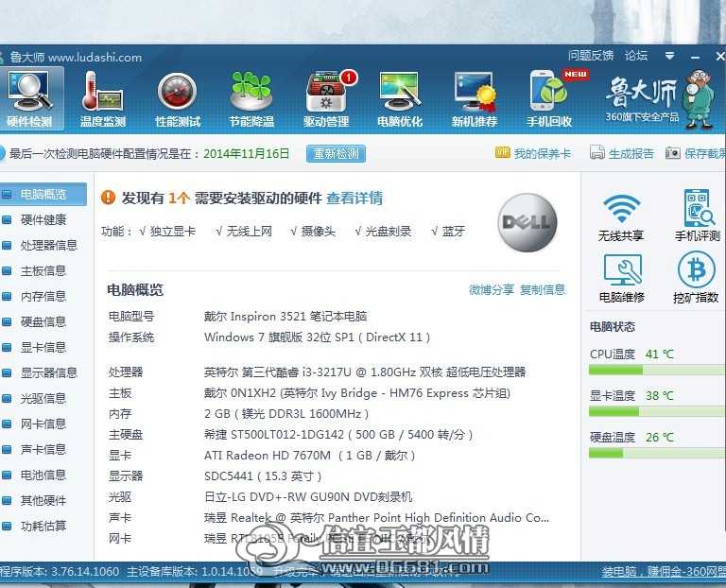The height and width of the screenshot is (588, 726).
Task: Open the title bar dropdown menu arrow
Action: (x=669, y=56)
